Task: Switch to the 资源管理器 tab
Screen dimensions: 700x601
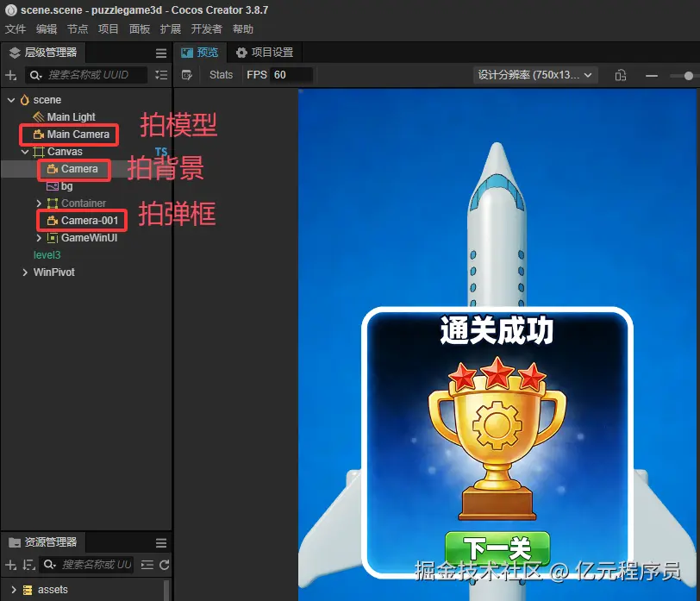Action: [43, 542]
